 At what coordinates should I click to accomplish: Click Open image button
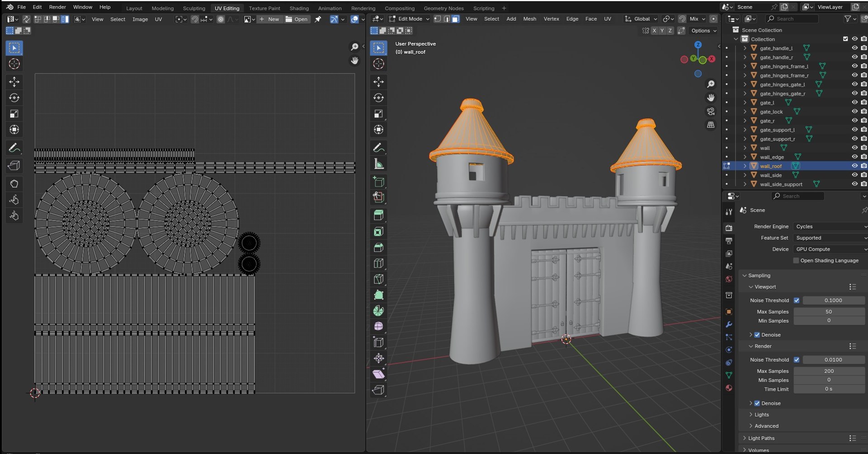[x=297, y=19]
